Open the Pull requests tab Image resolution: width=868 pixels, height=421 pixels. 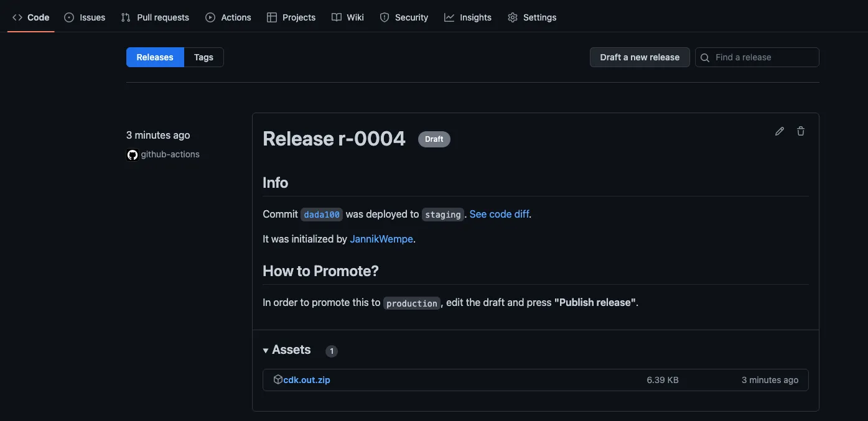(155, 17)
